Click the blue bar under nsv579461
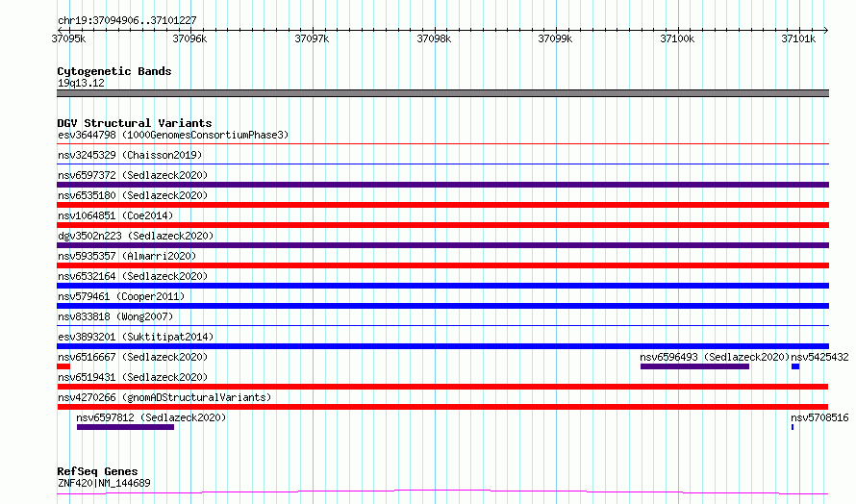The height and width of the screenshot is (504, 856). (442, 306)
